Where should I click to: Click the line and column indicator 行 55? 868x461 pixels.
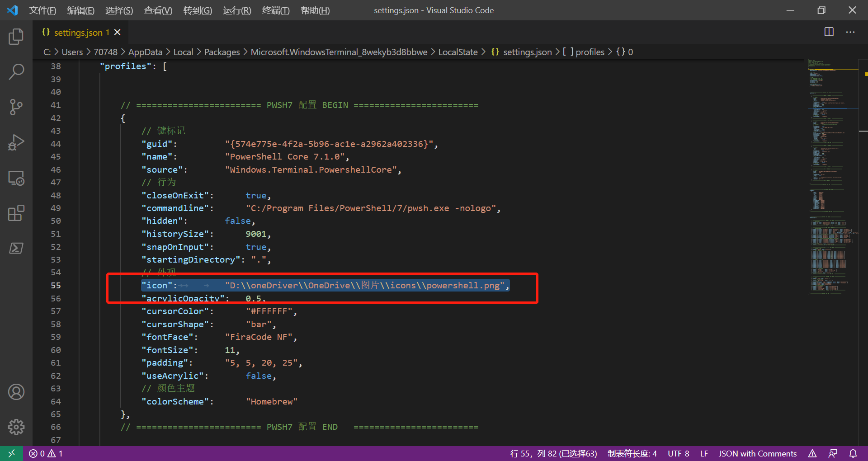coord(554,453)
